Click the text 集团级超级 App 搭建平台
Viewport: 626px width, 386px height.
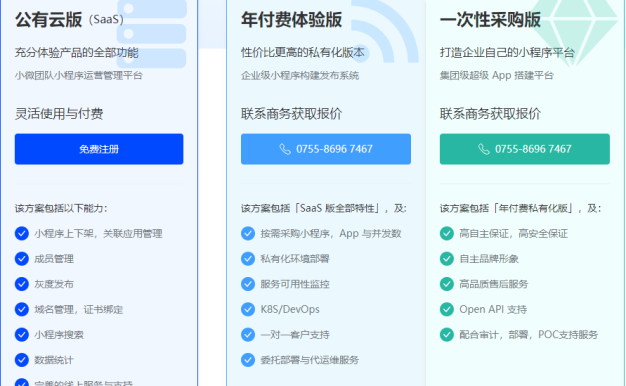(x=497, y=75)
